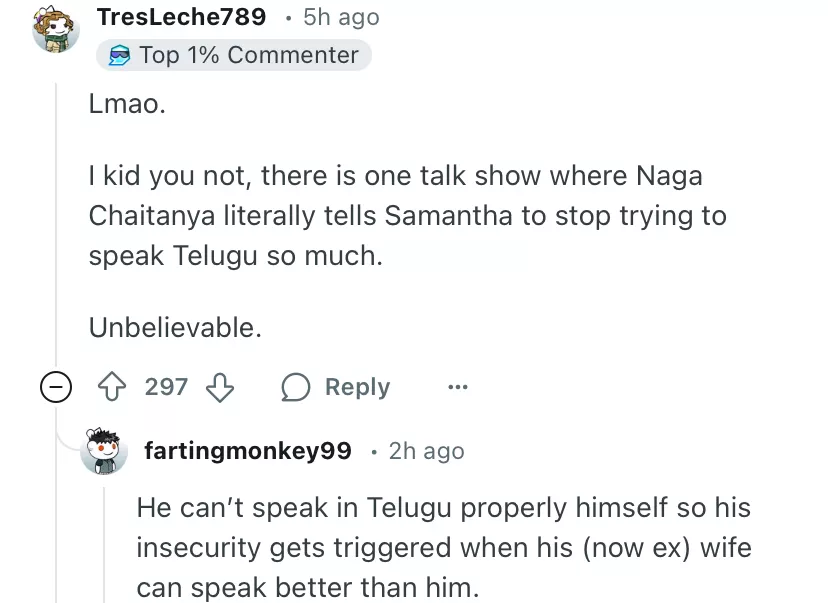Click the Reply text label

(357, 387)
